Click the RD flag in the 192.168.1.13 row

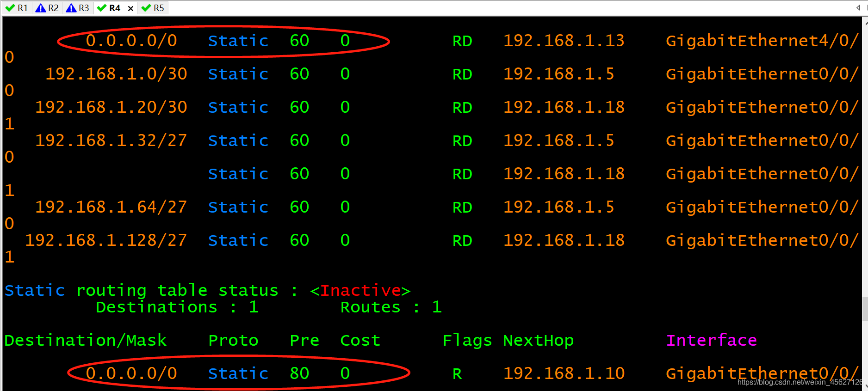[462, 41]
